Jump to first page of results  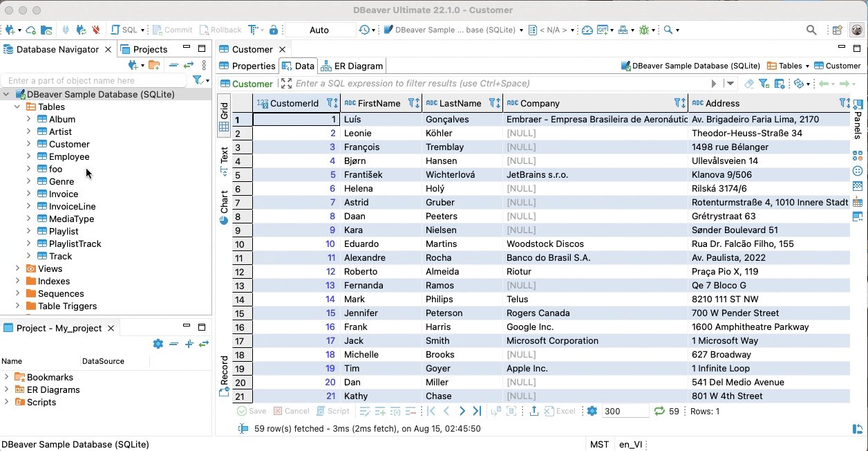[431, 411]
